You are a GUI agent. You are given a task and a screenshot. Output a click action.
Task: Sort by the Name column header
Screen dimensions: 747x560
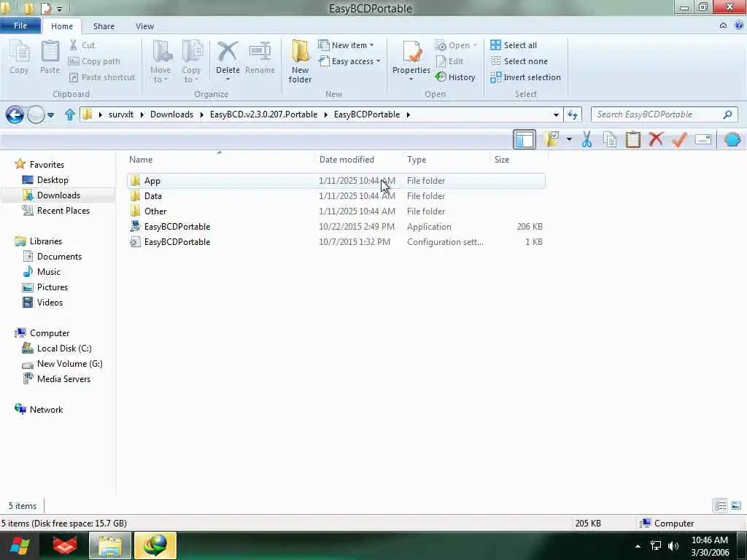220,160
